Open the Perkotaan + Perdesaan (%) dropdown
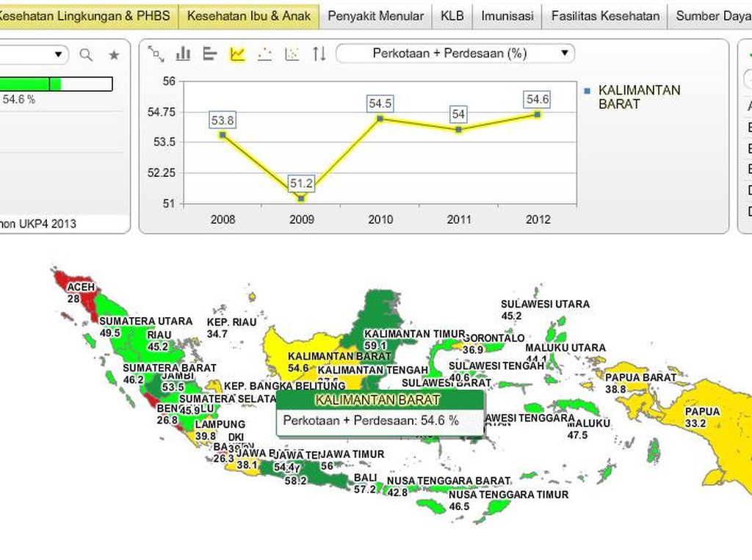Screen dimensions: 752x560 coord(455,54)
